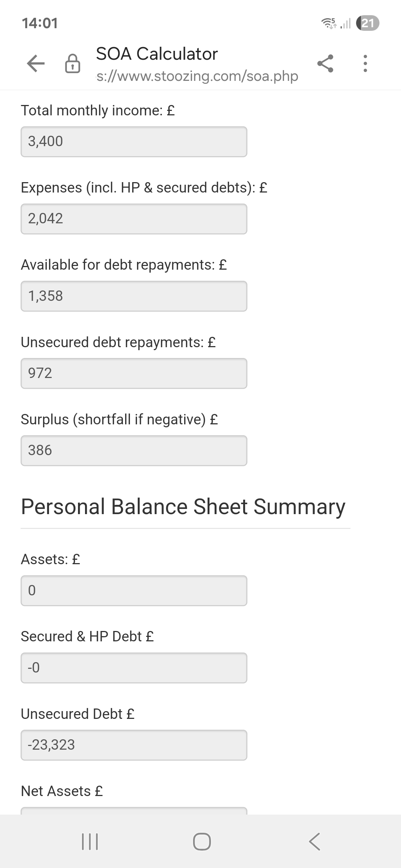The width and height of the screenshot is (401, 868).
Task: Tap the Personal Balance Sheet Summary heading
Action: coord(183,507)
